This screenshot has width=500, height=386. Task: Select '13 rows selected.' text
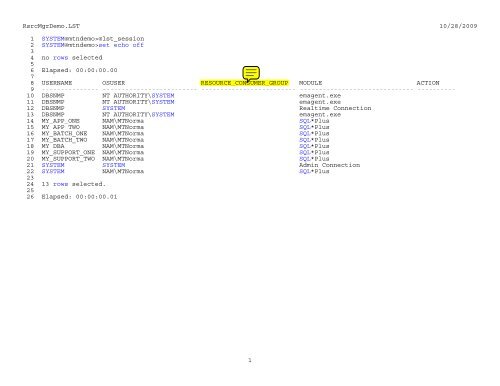[x=74, y=184]
